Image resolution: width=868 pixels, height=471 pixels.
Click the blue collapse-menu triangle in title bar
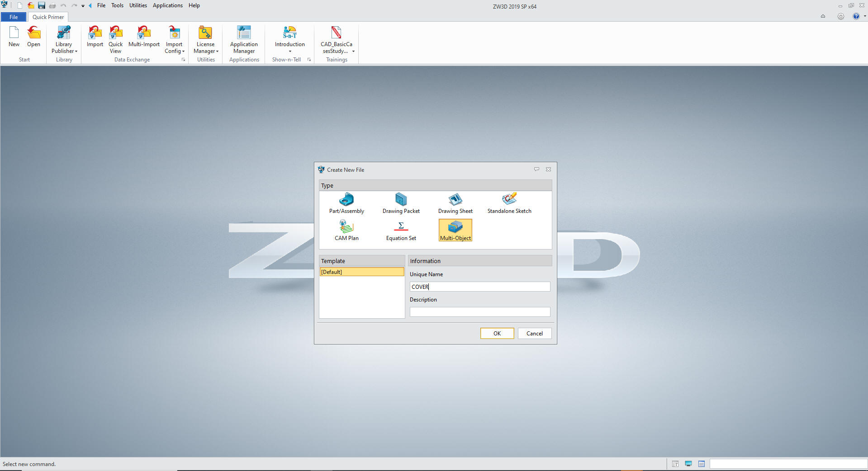tap(90, 5)
